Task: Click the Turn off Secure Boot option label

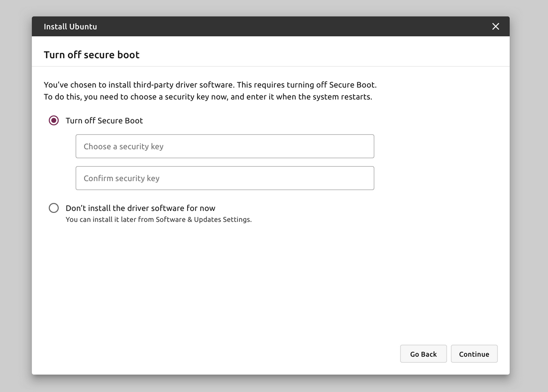Action: [104, 120]
